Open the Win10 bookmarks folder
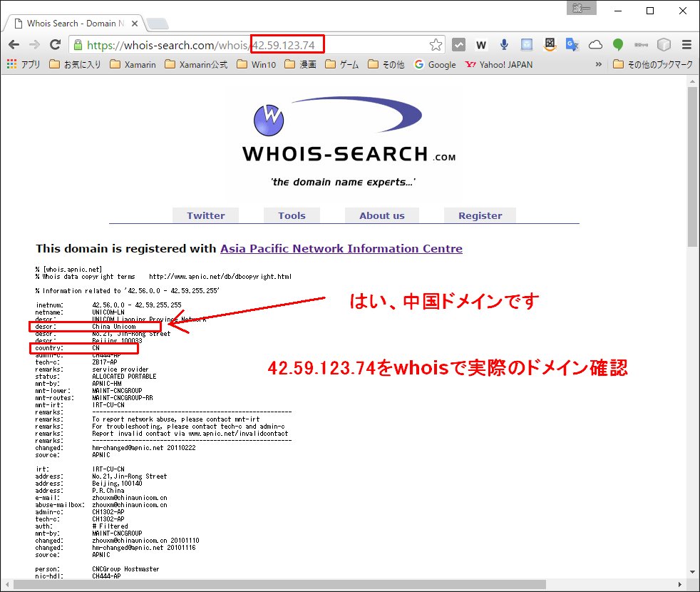This screenshot has height=592, width=700. coord(256,64)
